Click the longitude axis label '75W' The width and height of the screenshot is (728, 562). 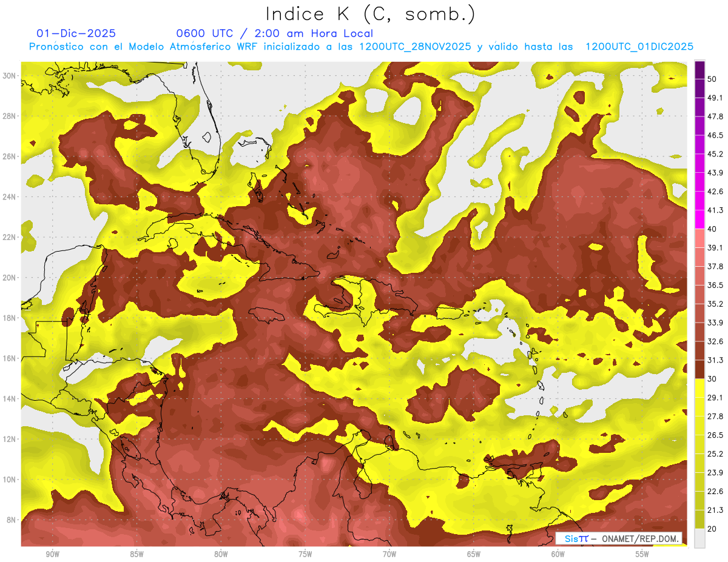(x=305, y=554)
